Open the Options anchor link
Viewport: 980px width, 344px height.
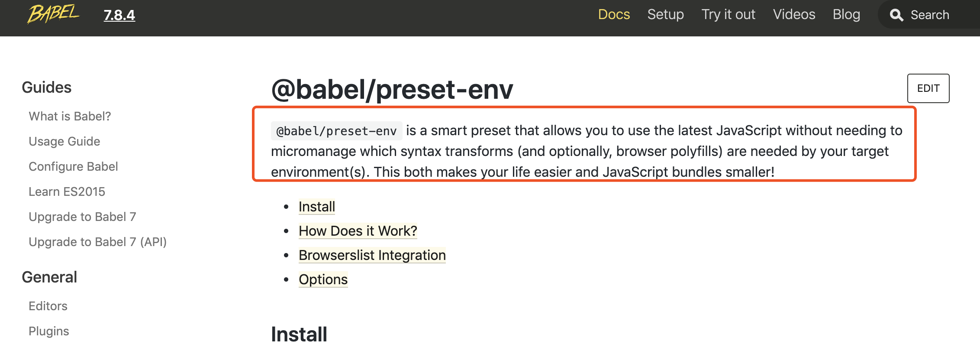coord(323,279)
